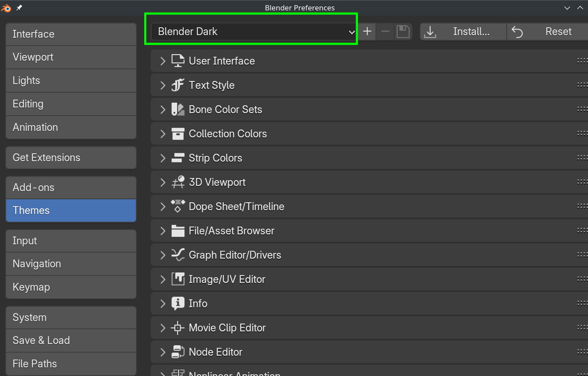Viewport: 588px width, 376px height.
Task: Reset the theme with the Reset button
Action: point(548,32)
